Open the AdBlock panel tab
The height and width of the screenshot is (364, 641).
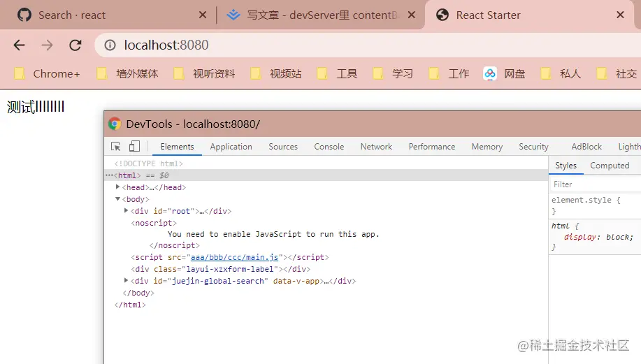click(x=586, y=147)
